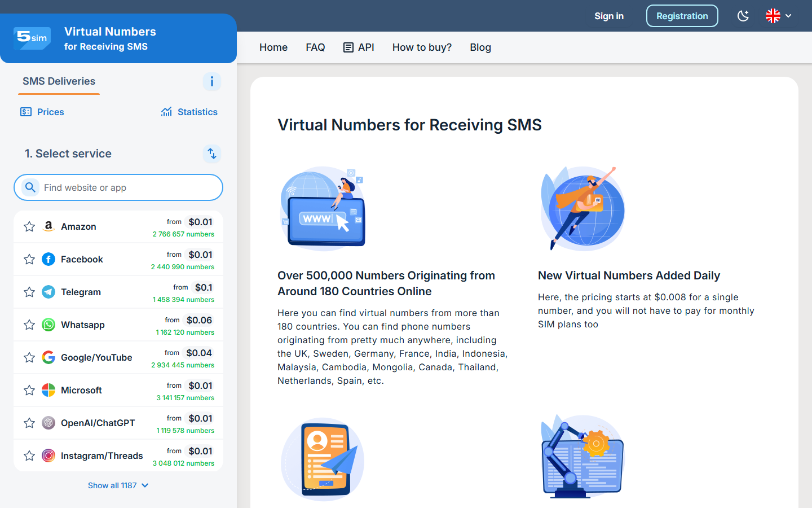Select the SMS Deliveries tab
The image size is (812, 508).
click(59, 81)
